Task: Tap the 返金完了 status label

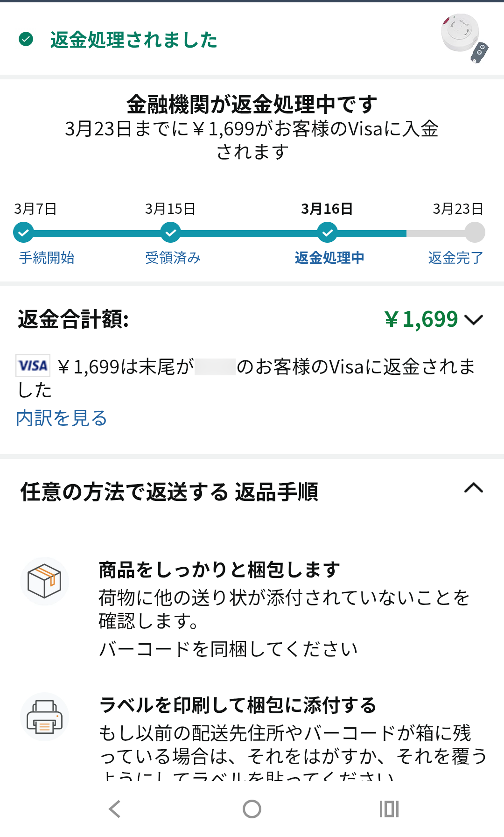Action: (x=455, y=258)
